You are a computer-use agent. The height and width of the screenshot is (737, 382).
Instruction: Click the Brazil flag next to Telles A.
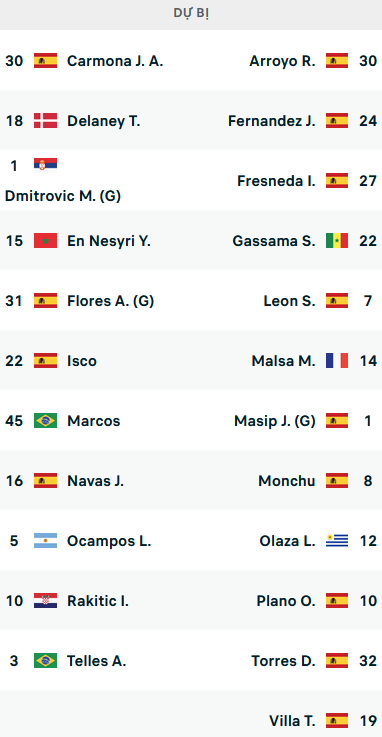tap(45, 661)
